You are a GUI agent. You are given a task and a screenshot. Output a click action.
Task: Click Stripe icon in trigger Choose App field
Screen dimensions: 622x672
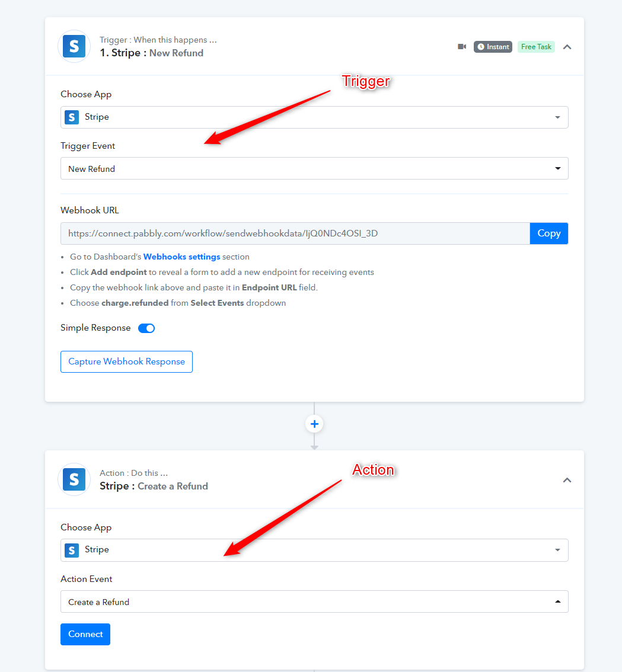[72, 117]
